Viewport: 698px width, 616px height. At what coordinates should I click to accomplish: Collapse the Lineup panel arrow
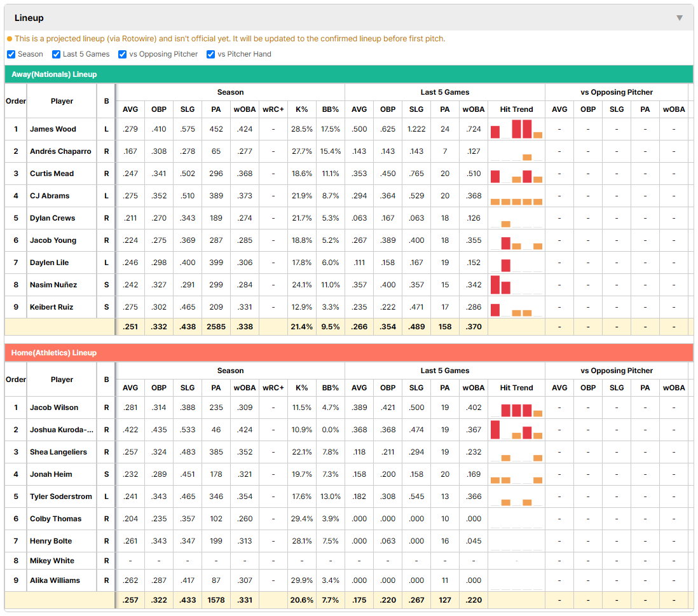click(x=680, y=18)
